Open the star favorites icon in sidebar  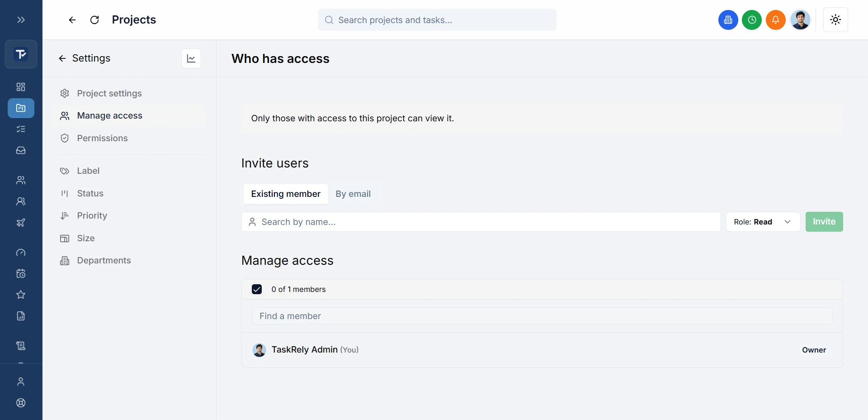click(x=21, y=295)
